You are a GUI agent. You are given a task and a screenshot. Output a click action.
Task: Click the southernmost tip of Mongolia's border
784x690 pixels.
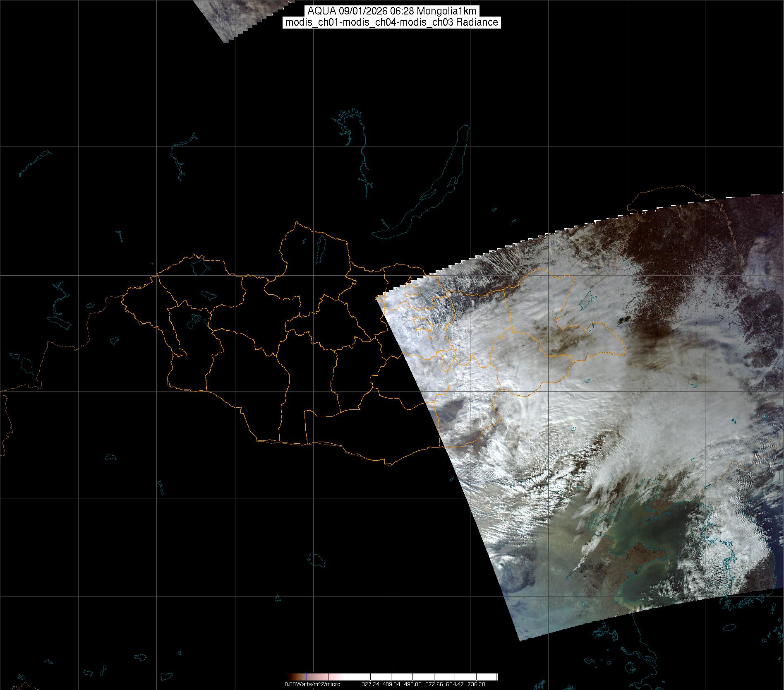click(390, 465)
